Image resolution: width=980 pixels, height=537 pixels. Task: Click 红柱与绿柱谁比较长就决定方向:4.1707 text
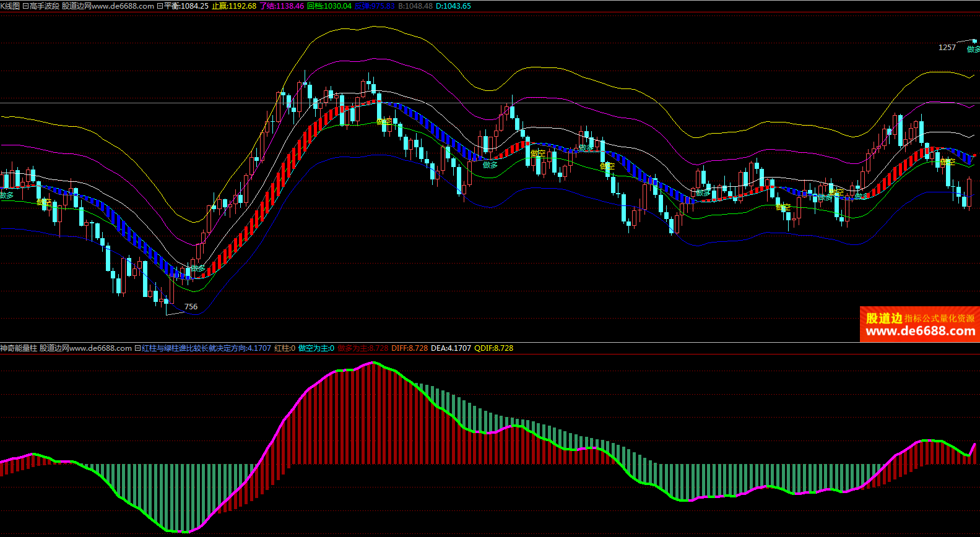coord(206,348)
